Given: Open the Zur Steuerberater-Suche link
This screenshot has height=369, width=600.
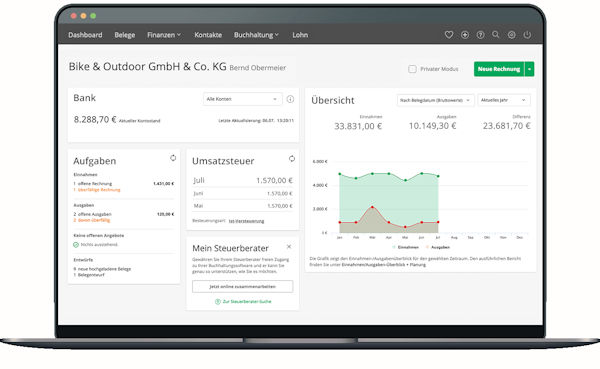Looking at the screenshot, I should (247, 302).
